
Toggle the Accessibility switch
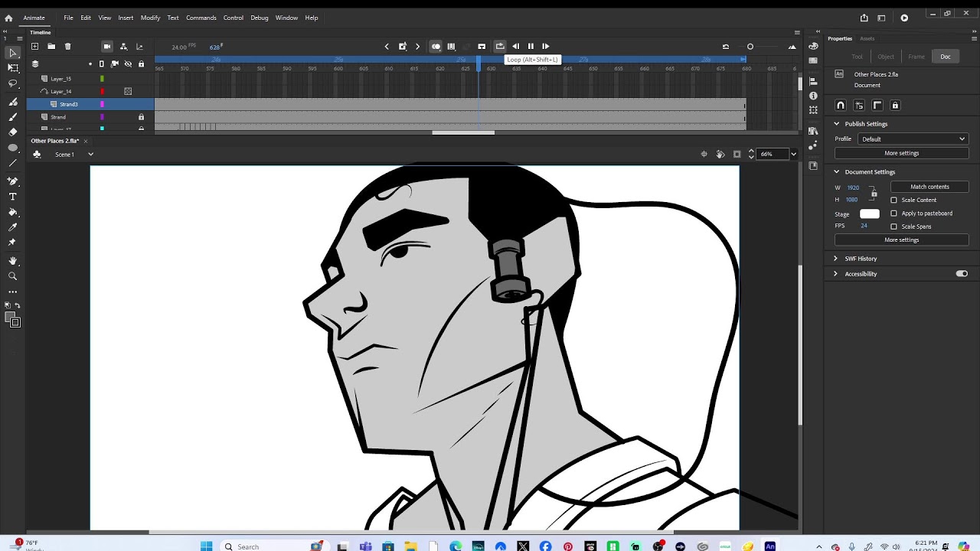[x=962, y=274]
